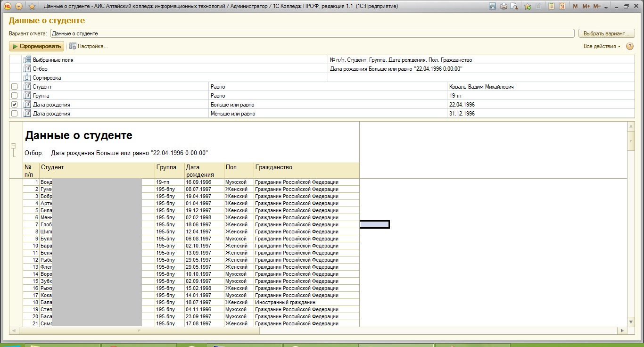644x347 pixels.
Task: Click the filter icon beside Группа
Action: click(27, 96)
